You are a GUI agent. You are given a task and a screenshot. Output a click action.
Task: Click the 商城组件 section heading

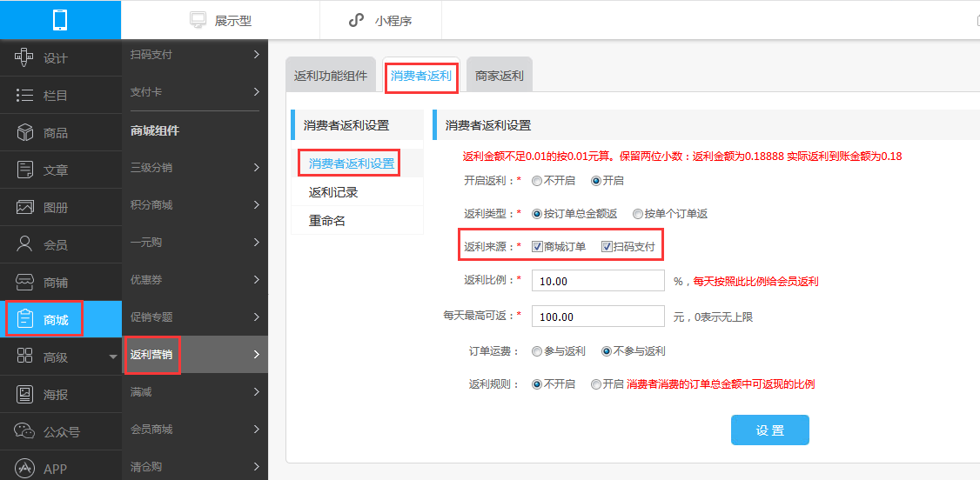[154, 130]
